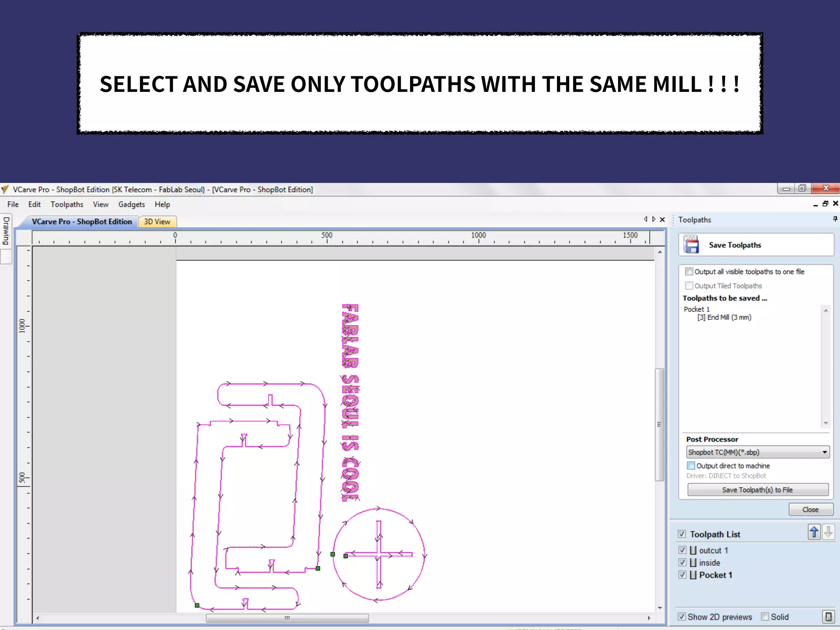840x630 pixels.
Task: Click the inside toolpath tool icon
Action: 693,563
